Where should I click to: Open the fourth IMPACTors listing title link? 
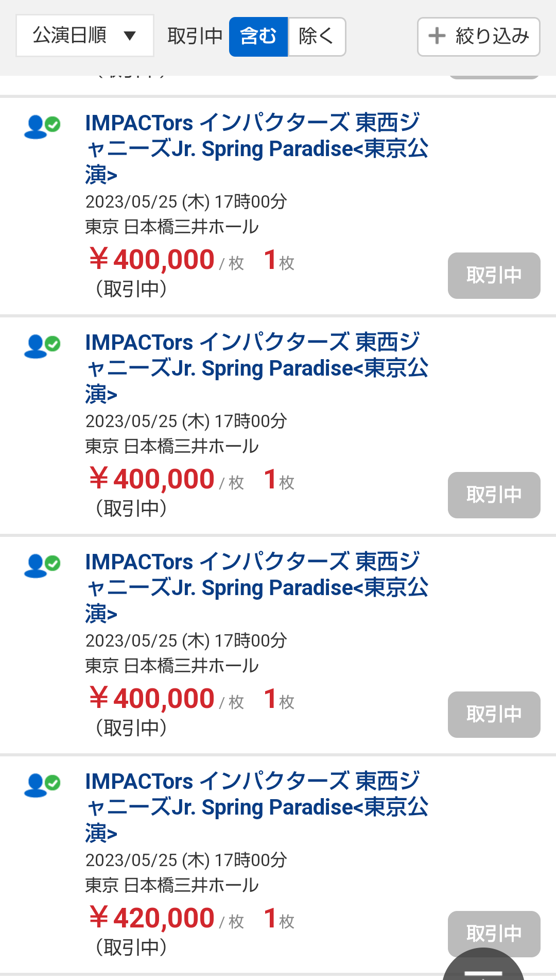coord(256,807)
